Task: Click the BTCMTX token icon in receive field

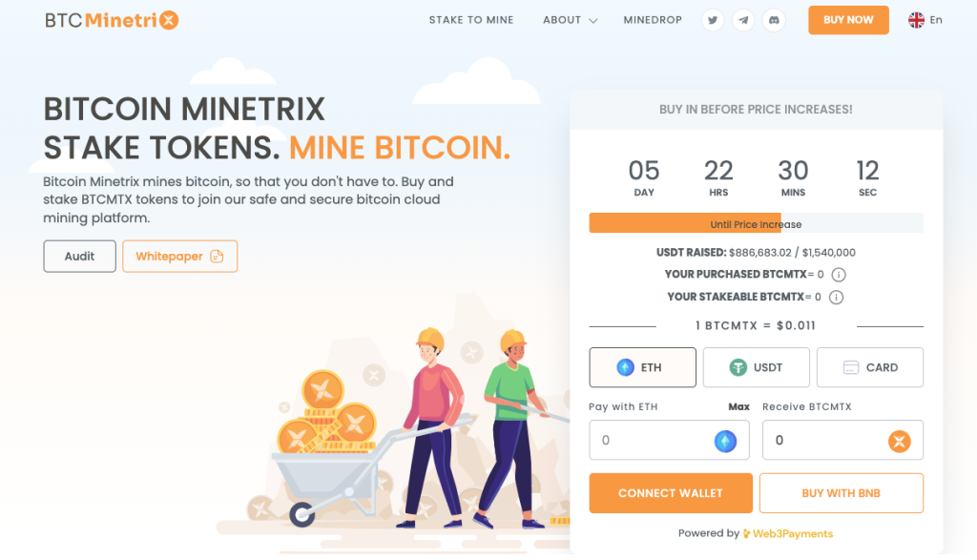Action: point(899,441)
